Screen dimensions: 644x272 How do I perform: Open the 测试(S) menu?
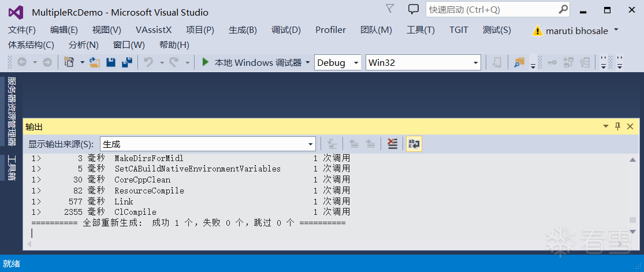coord(497,30)
